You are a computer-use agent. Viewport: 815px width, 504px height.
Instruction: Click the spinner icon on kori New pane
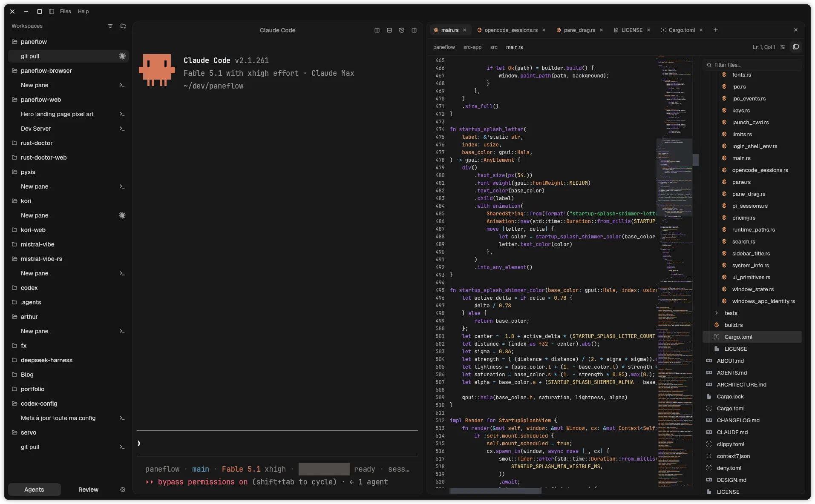[x=122, y=215]
